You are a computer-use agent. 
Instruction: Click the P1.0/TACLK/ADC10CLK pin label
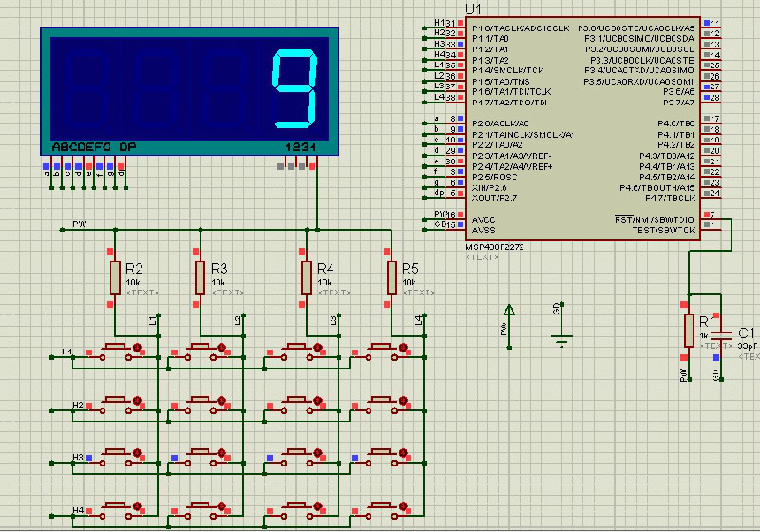tap(520, 28)
